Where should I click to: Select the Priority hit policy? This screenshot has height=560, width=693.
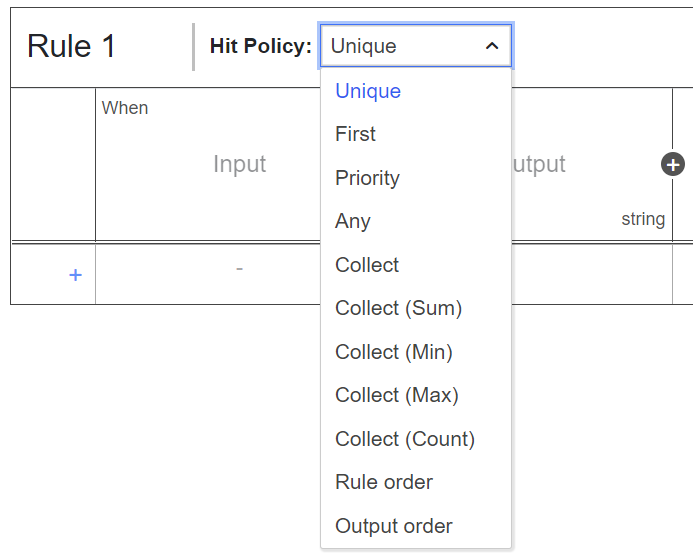(x=367, y=178)
